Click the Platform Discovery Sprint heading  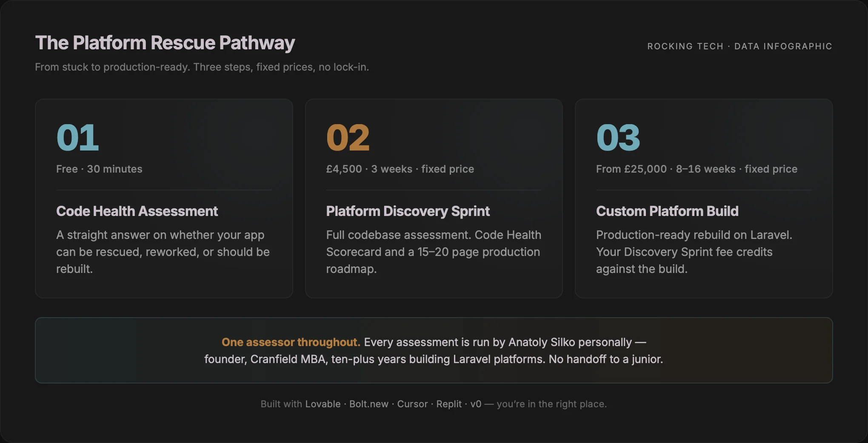(408, 211)
